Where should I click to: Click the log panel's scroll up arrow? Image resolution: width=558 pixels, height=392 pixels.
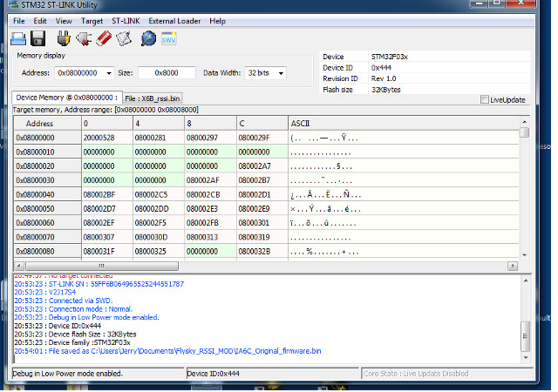pos(526,281)
